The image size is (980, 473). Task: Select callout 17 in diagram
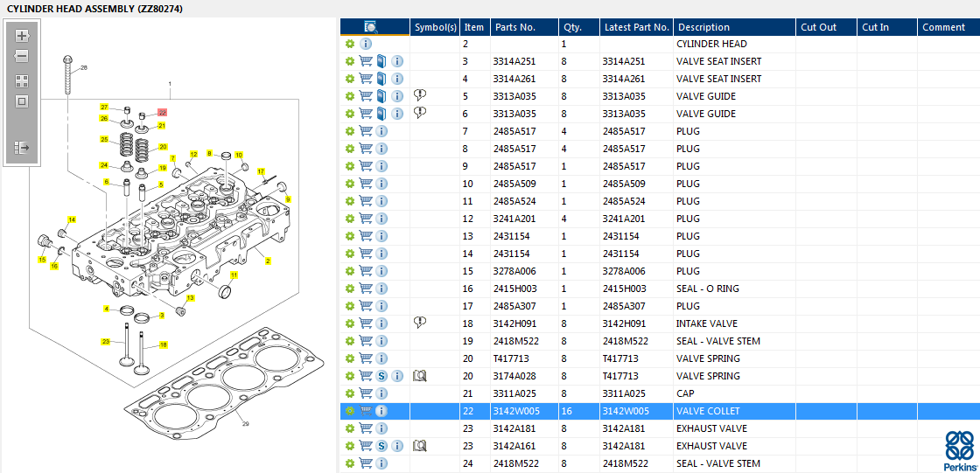pyautogui.click(x=262, y=171)
